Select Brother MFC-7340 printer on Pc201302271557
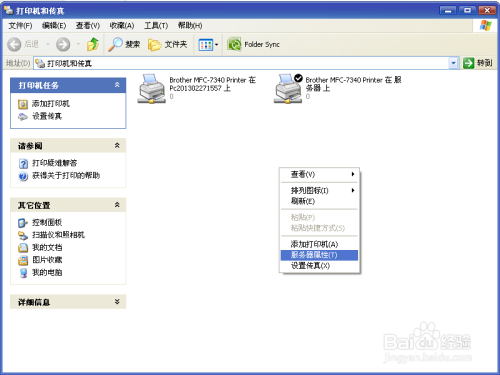Viewport: 500px width, 375px height. click(197, 88)
